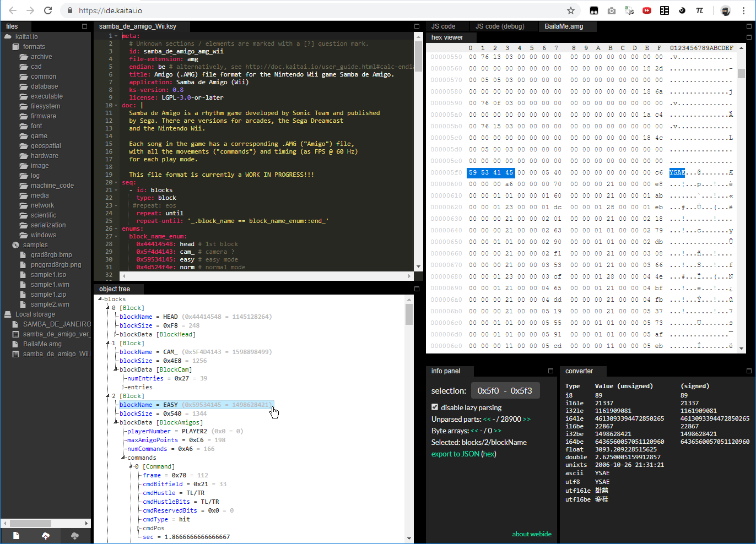Toggle the disable lazy parsing checkbox
The width and height of the screenshot is (756, 544).
[x=435, y=407]
